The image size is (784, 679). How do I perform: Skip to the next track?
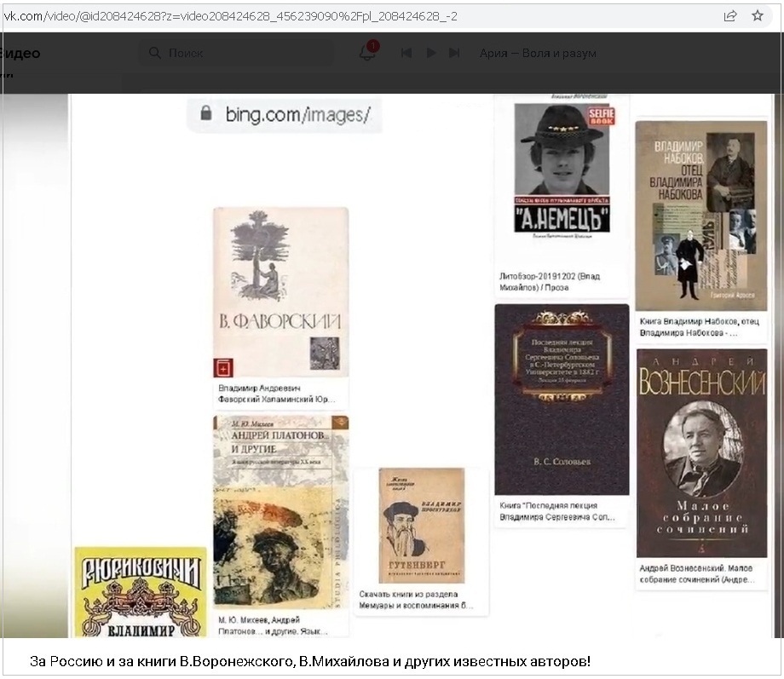tap(454, 53)
